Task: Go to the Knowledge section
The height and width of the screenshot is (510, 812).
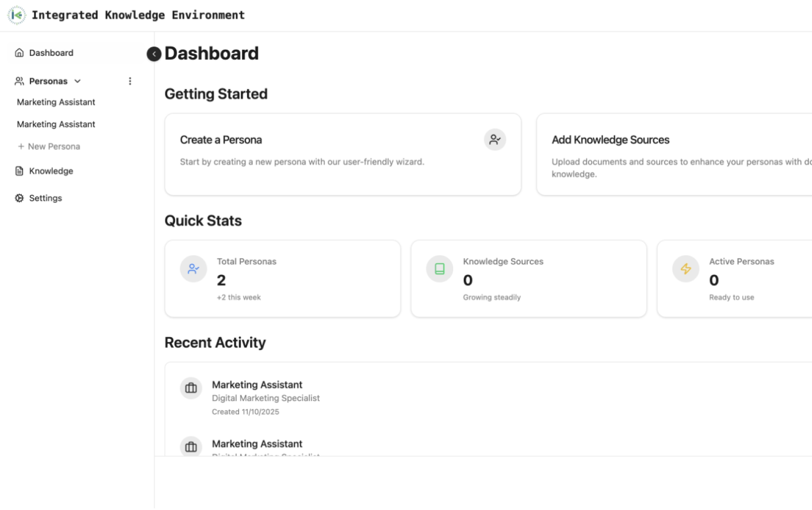Action: tap(51, 171)
